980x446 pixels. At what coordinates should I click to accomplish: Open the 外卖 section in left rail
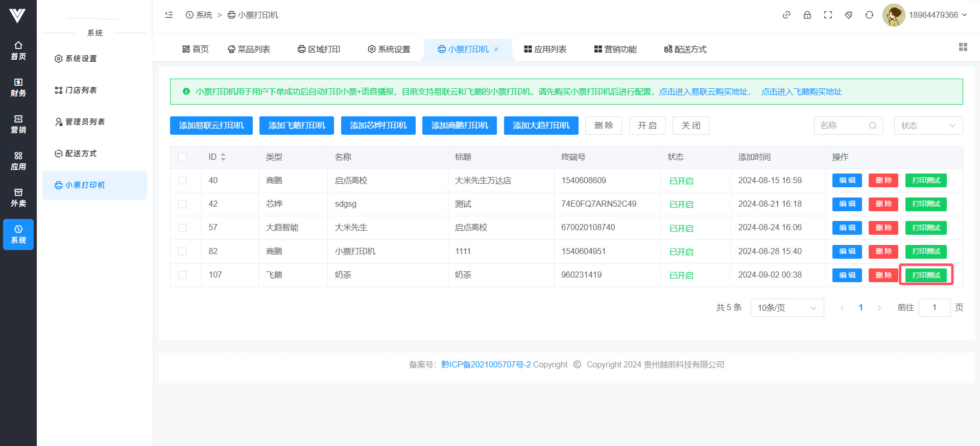pos(18,197)
